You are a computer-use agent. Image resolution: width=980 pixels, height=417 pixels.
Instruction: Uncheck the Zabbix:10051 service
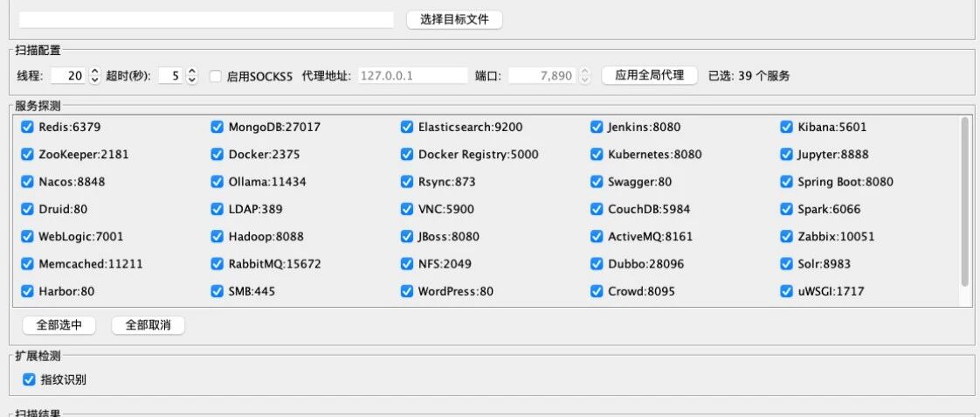click(x=786, y=236)
